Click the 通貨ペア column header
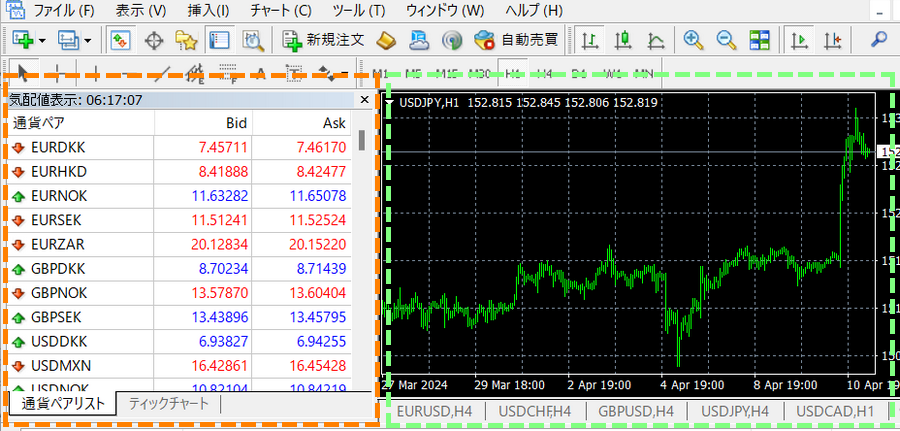This screenshot has height=431, width=900. [x=81, y=123]
